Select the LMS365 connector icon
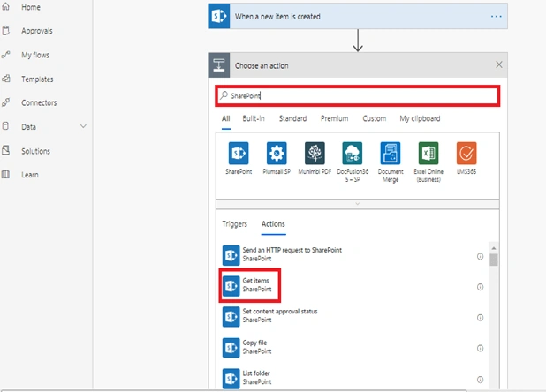The image size is (546, 392). coord(466,153)
